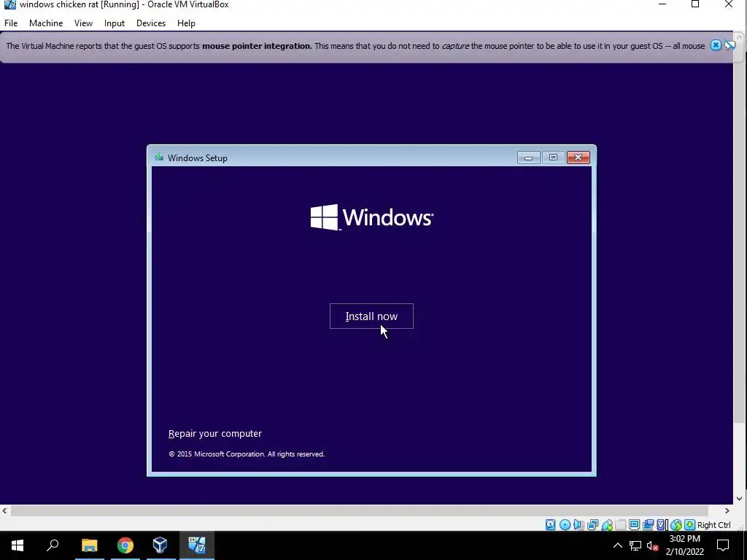Maximize the VirtualBox window
The width and height of the screenshot is (747, 560).
[x=695, y=4]
